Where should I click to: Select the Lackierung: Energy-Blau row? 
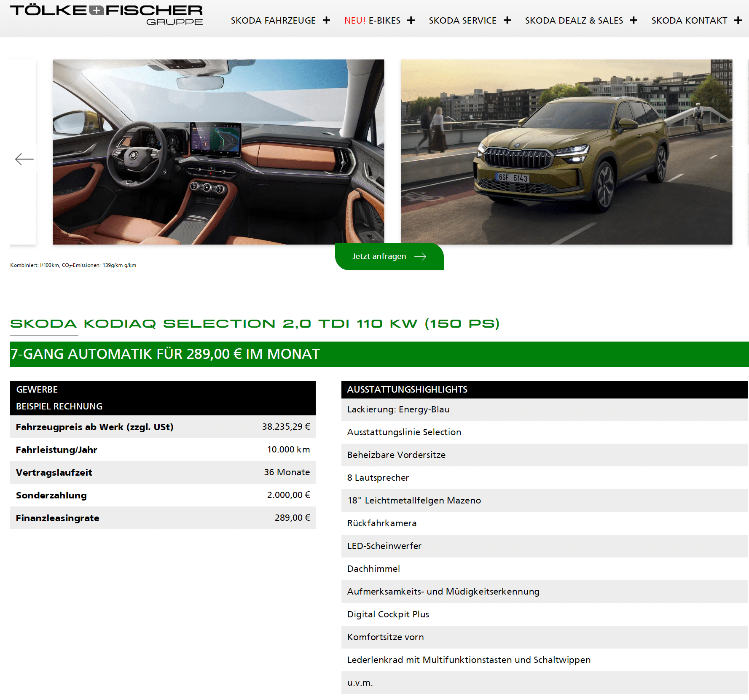pos(545,409)
